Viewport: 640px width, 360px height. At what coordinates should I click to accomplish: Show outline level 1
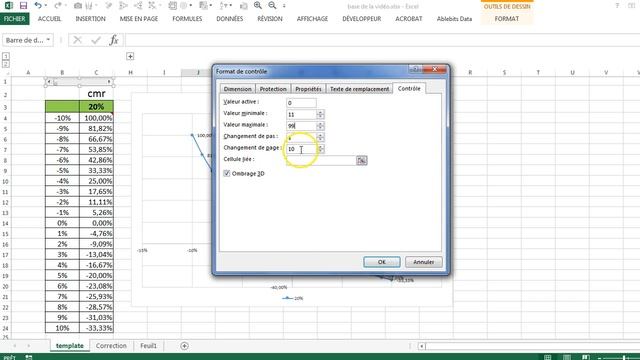point(6,56)
